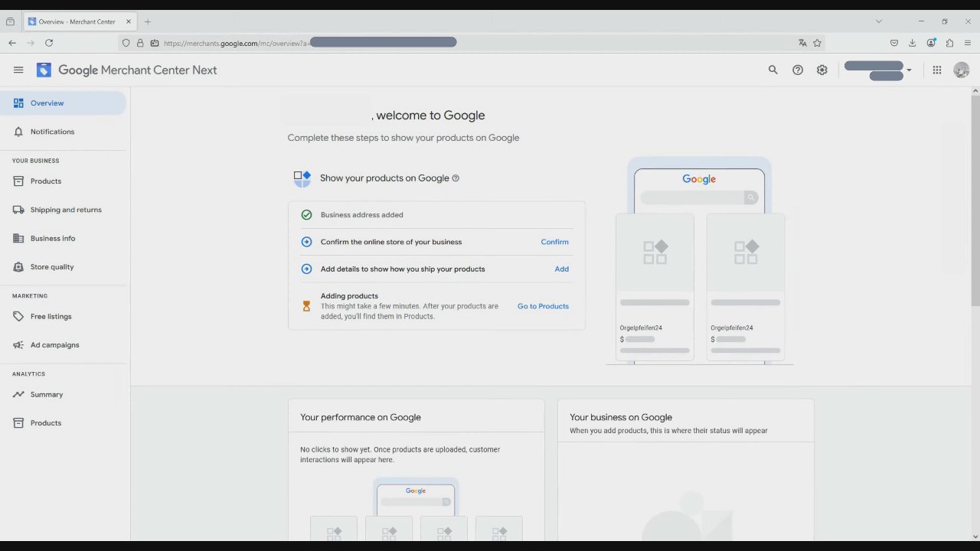980x551 pixels.
Task: Open Free listings under Marketing
Action: 63,316
